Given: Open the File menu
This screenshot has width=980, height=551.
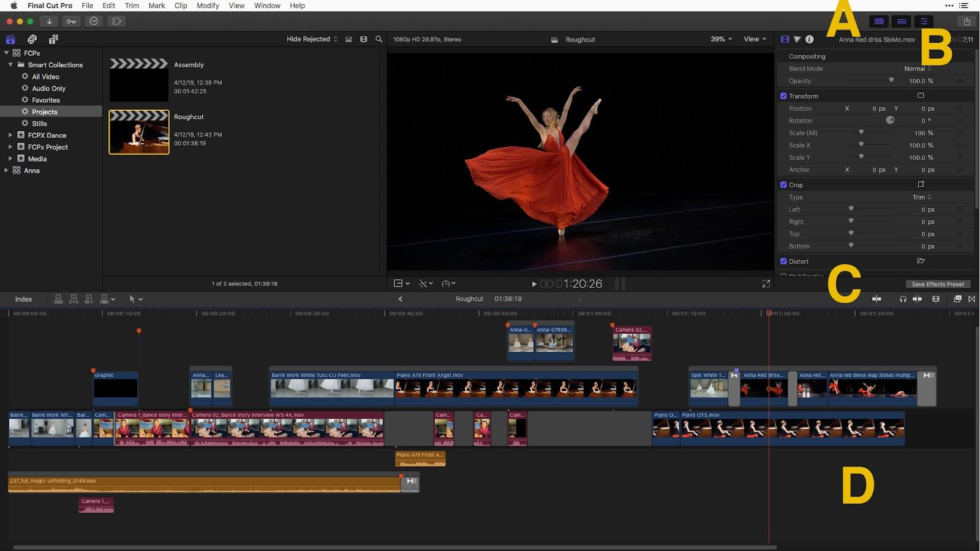Looking at the screenshot, I should [88, 6].
